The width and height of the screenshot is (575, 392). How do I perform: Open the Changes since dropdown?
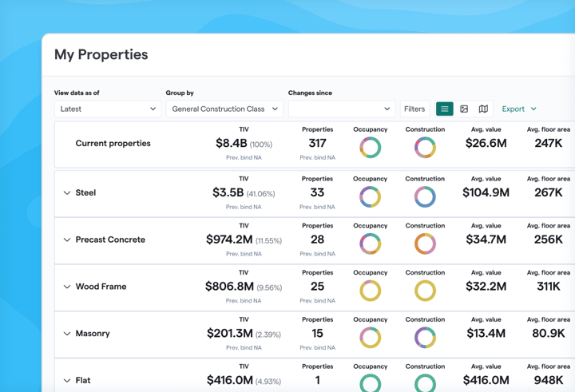click(341, 109)
